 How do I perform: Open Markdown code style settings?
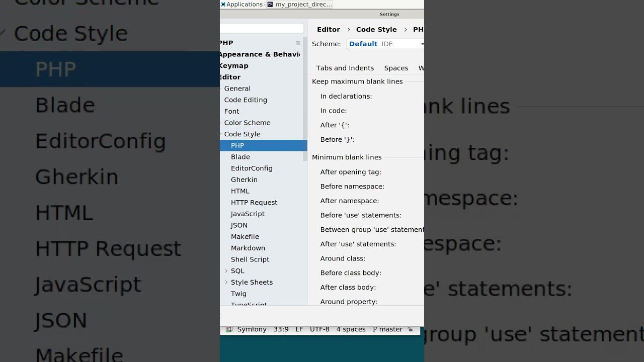(248, 248)
